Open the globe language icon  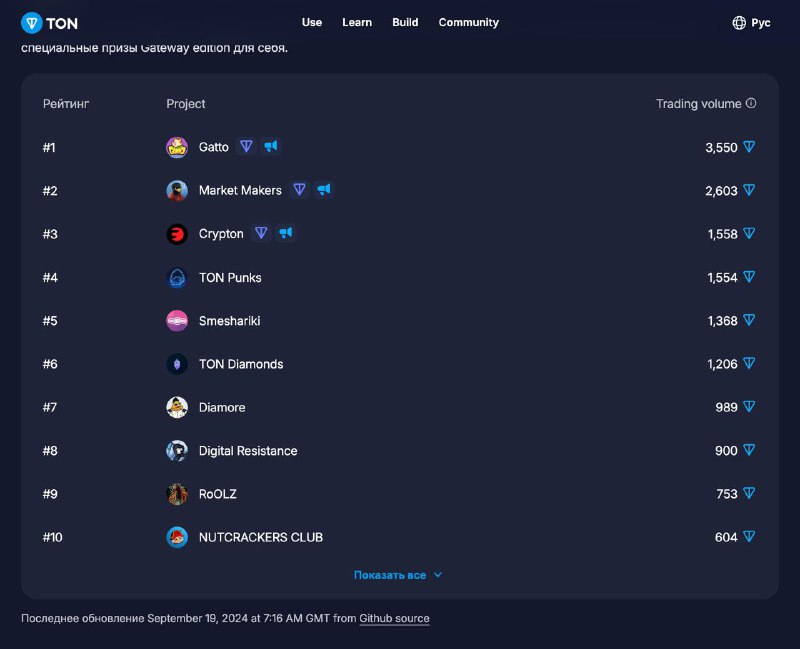click(x=739, y=23)
